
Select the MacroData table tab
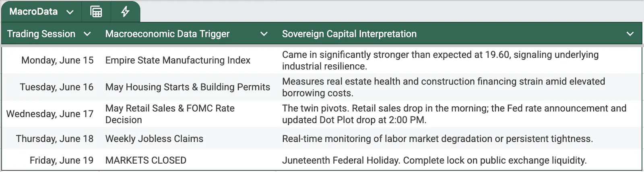[34, 12]
